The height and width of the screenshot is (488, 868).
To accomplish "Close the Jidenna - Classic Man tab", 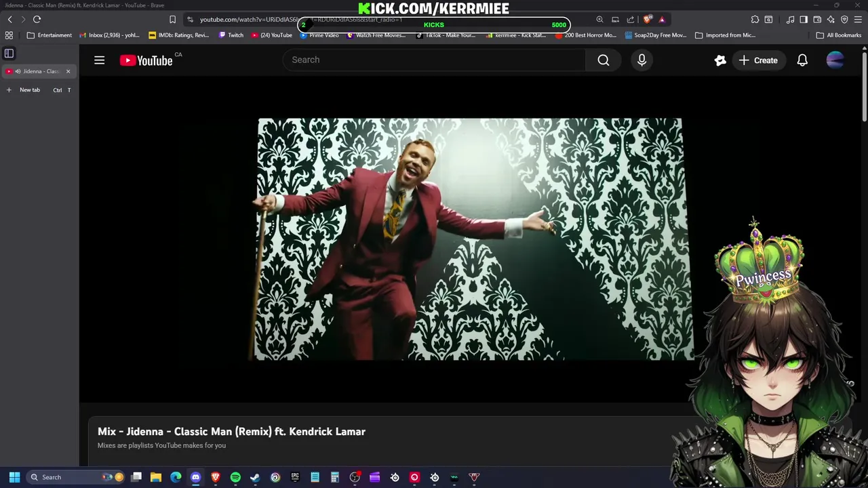I will 68,71.
